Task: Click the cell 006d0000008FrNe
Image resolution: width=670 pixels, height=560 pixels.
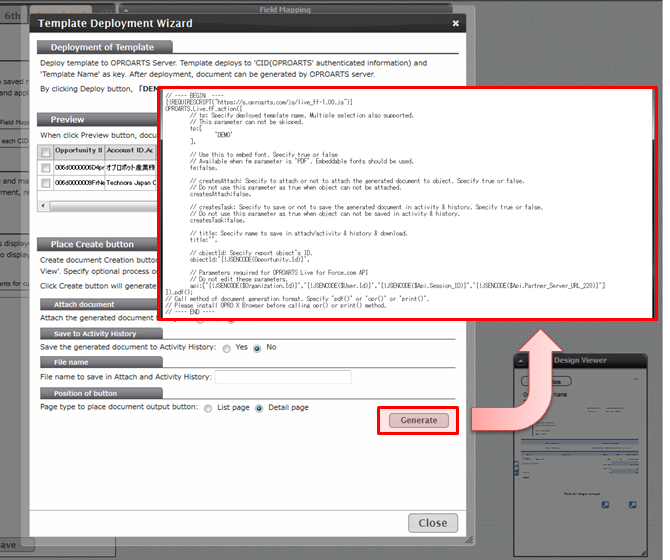Action: click(x=79, y=183)
